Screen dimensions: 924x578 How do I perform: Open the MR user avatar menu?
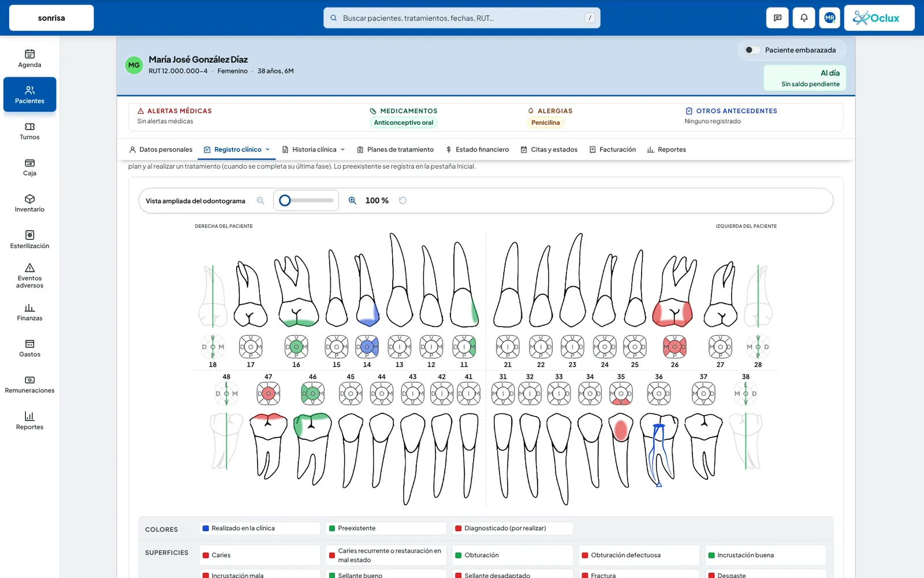click(830, 18)
